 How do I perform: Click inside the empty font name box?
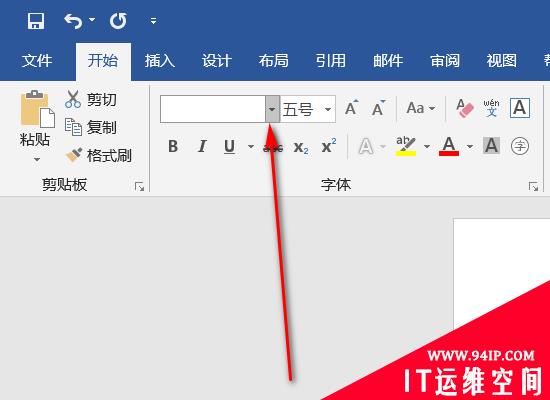(x=213, y=109)
